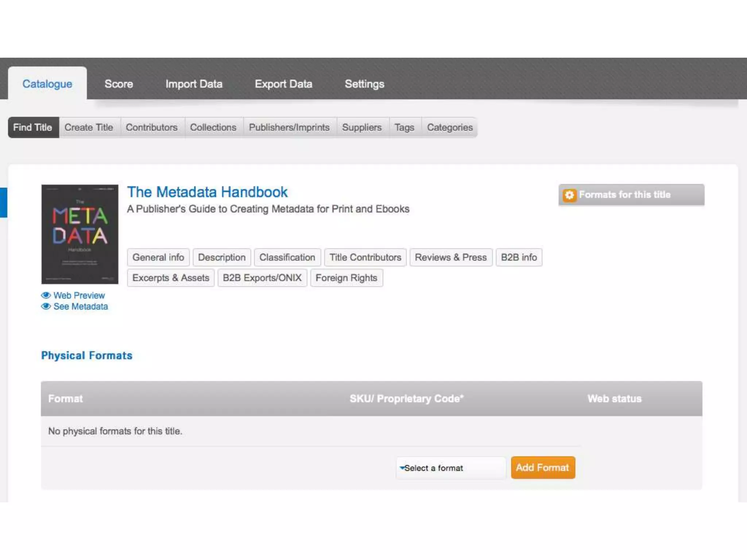Click the gear icon on Formats button

pyautogui.click(x=569, y=195)
